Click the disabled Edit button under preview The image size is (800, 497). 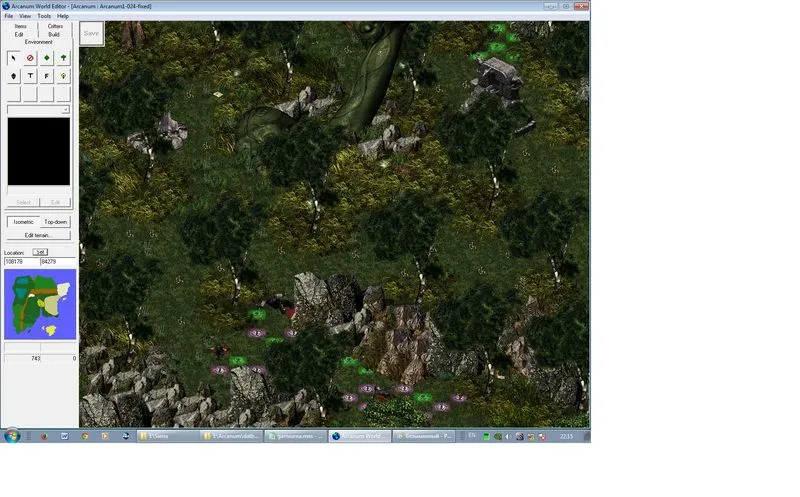(x=55, y=202)
